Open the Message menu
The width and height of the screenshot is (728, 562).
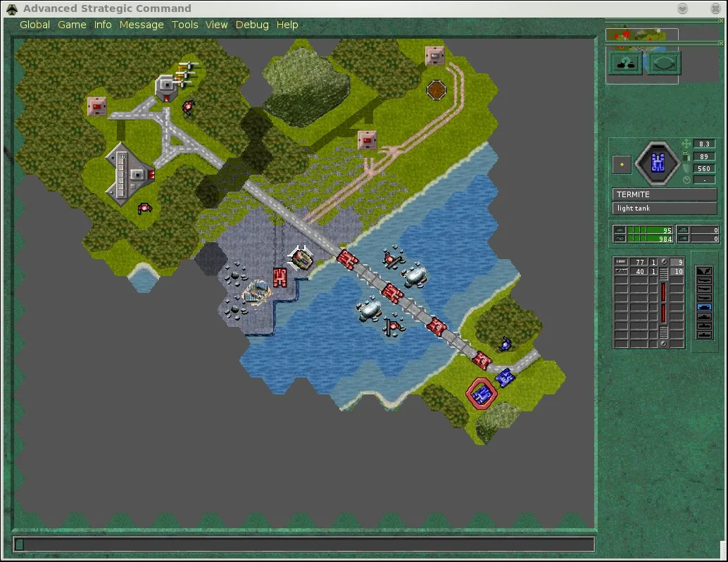coord(142,25)
